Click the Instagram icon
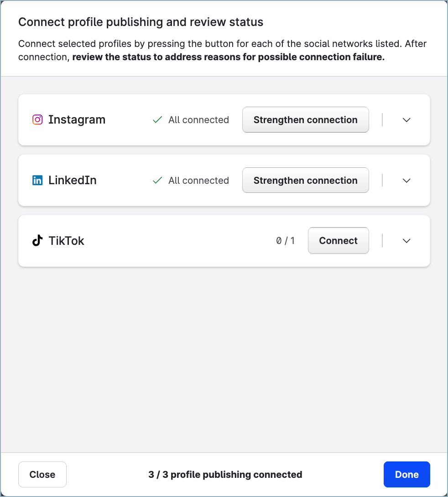The image size is (448, 497). 37,119
